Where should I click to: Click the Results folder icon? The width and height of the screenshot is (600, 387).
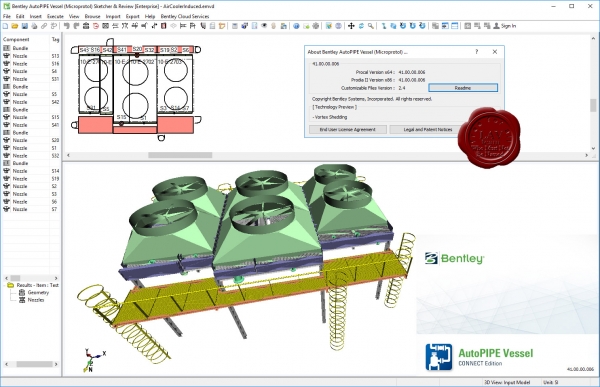coord(11,285)
